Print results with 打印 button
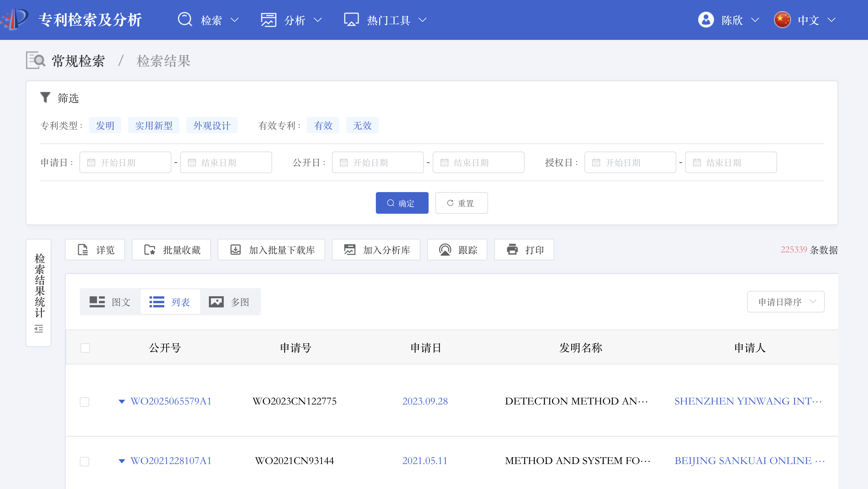 coord(524,250)
